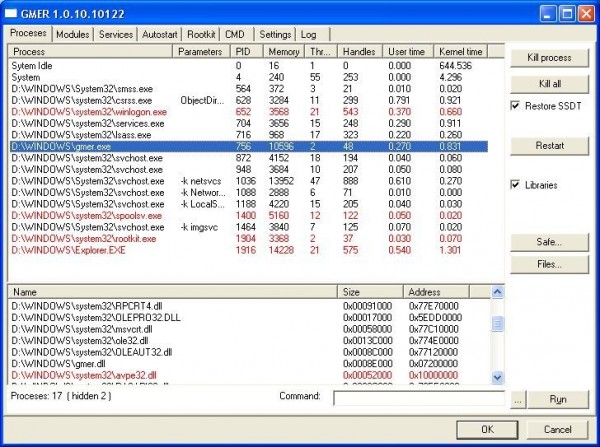The width and height of the screenshot is (600, 447).
Task: Sort by the Memory column header
Action: pos(284,51)
